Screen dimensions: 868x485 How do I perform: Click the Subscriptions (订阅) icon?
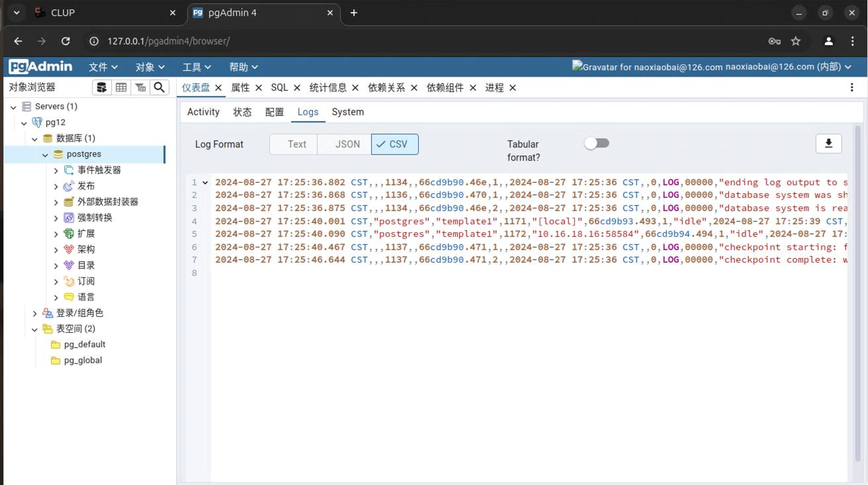click(x=69, y=281)
